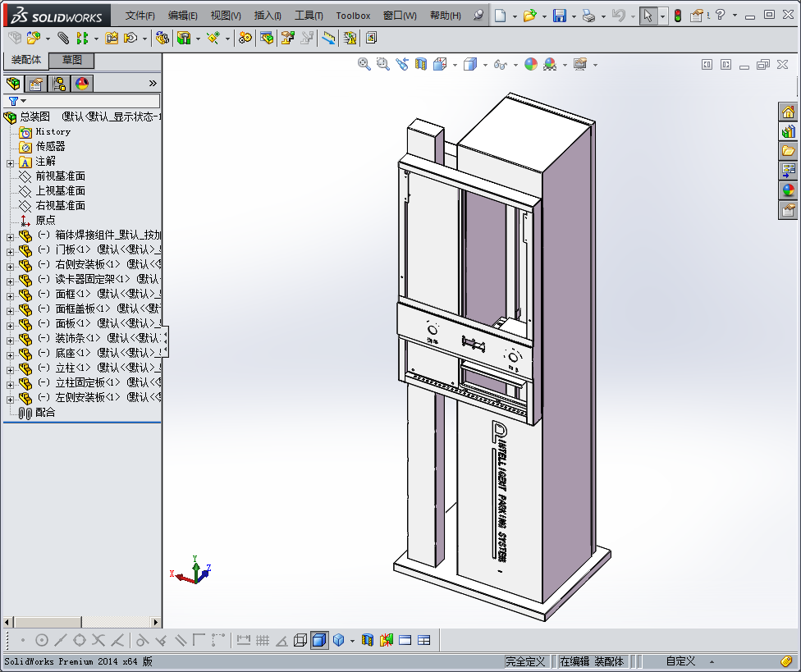This screenshot has width=801, height=672.
Task: Select the 前视基准面 plane in tree
Action: click(x=60, y=176)
